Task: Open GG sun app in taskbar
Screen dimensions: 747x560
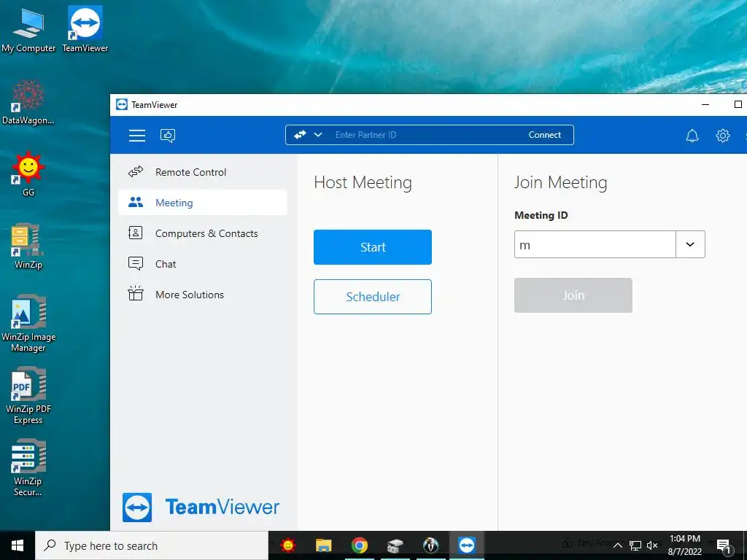Action: pos(287,545)
